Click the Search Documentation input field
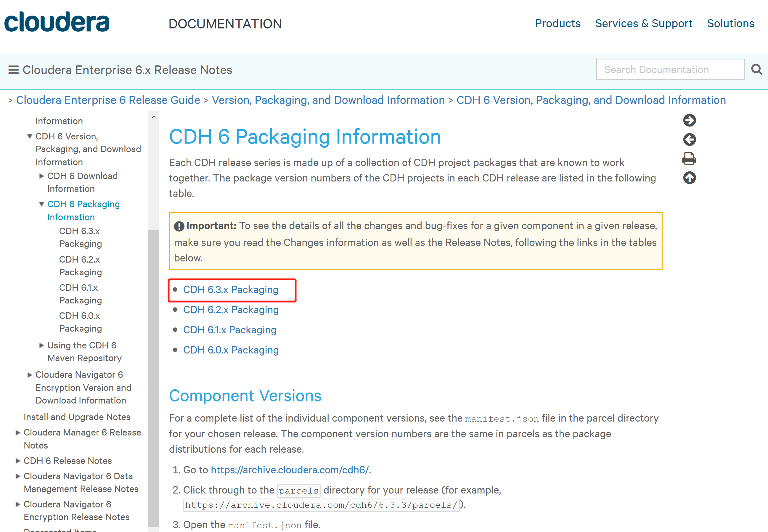768x532 pixels. (x=670, y=69)
